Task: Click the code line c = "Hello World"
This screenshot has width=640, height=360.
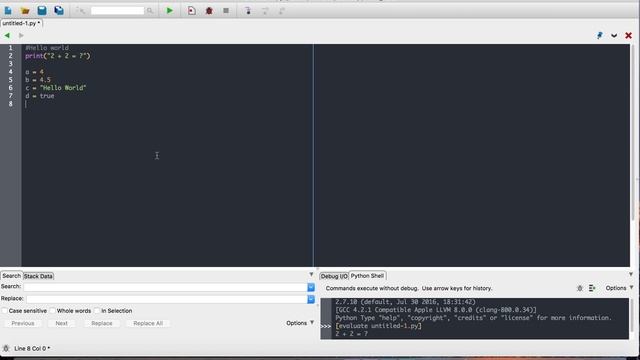Action: pos(56,88)
